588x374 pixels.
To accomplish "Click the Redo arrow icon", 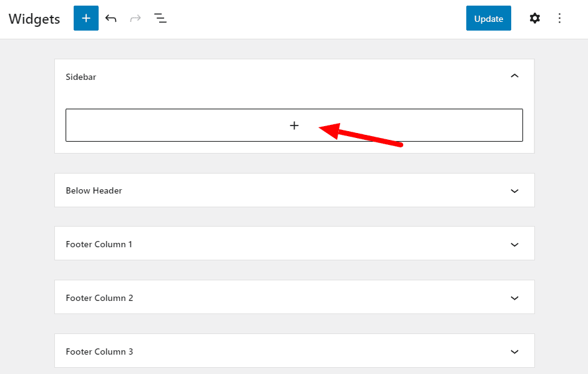I will coord(135,18).
